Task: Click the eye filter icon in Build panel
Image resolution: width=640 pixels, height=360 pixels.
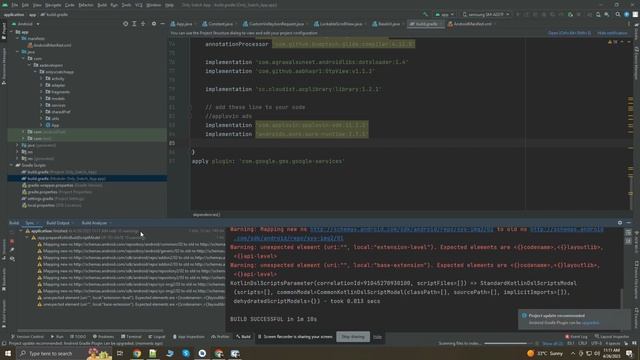Action: click(12, 259)
